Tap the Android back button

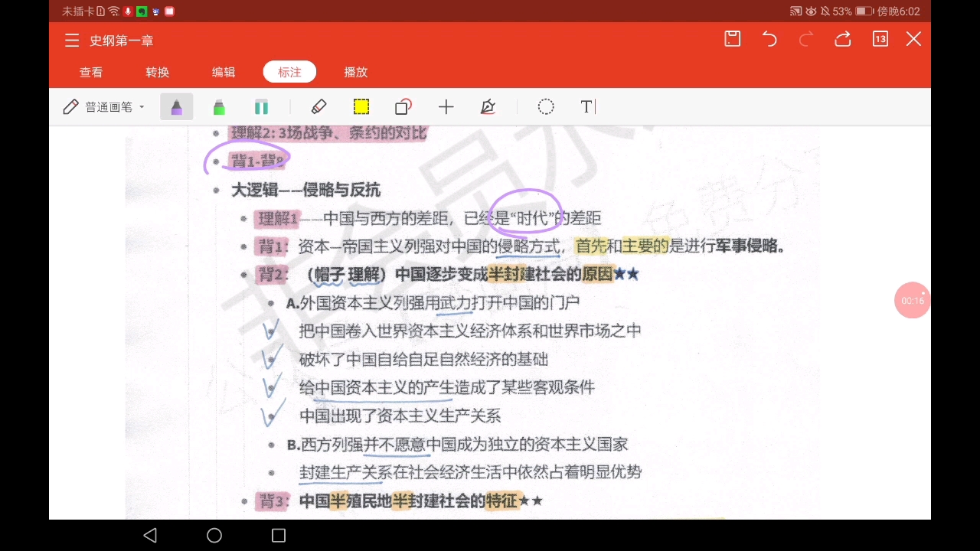coord(150,535)
